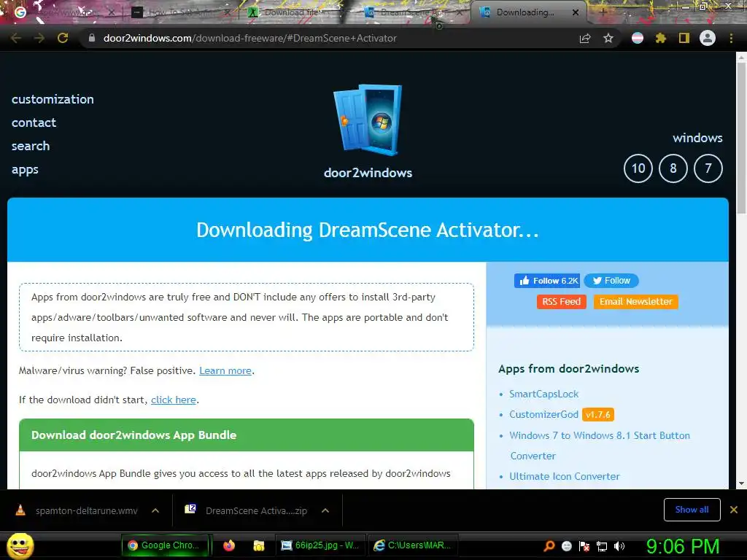Open the striped flag extension icon
Screen dimensions: 747x560
click(x=637, y=38)
